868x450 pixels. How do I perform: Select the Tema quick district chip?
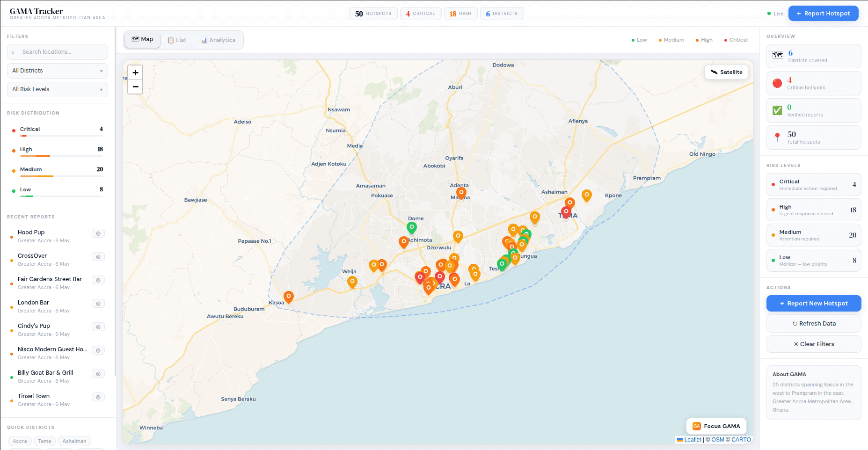pyautogui.click(x=44, y=441)
